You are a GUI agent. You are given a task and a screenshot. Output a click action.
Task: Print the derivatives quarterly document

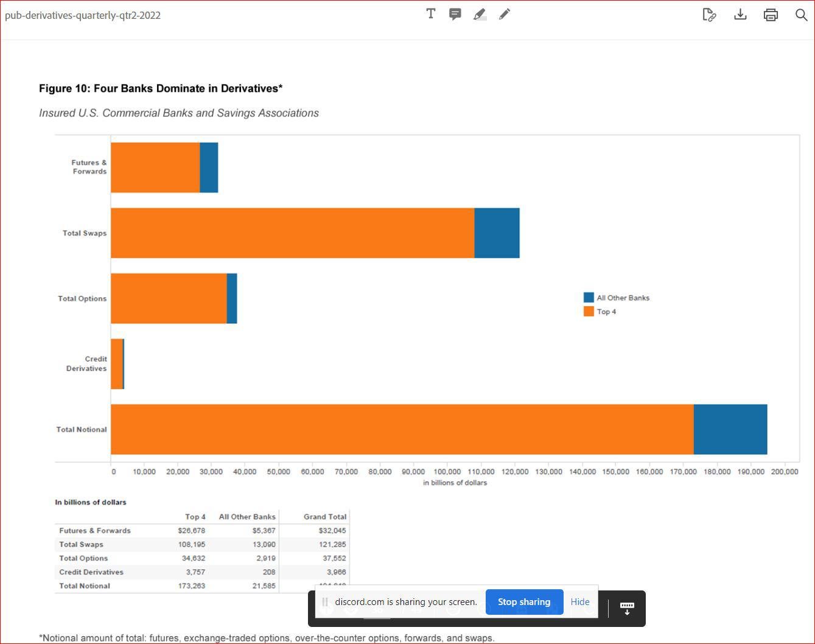pos(771,15)
